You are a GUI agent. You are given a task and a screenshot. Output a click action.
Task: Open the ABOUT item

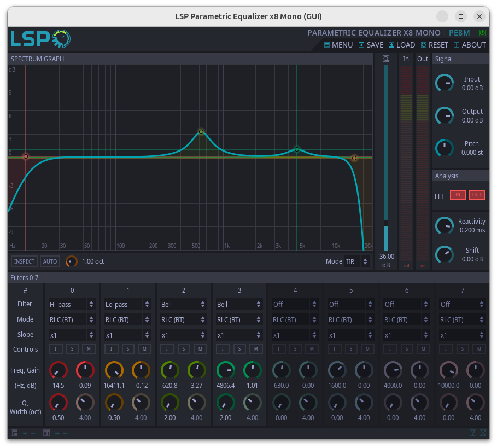coord(470,45)
